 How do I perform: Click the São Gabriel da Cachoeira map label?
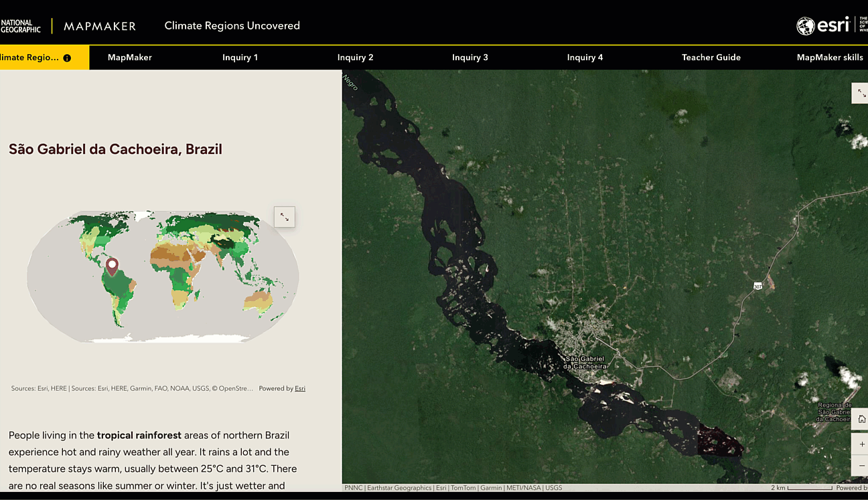click(x=585, y=363)
